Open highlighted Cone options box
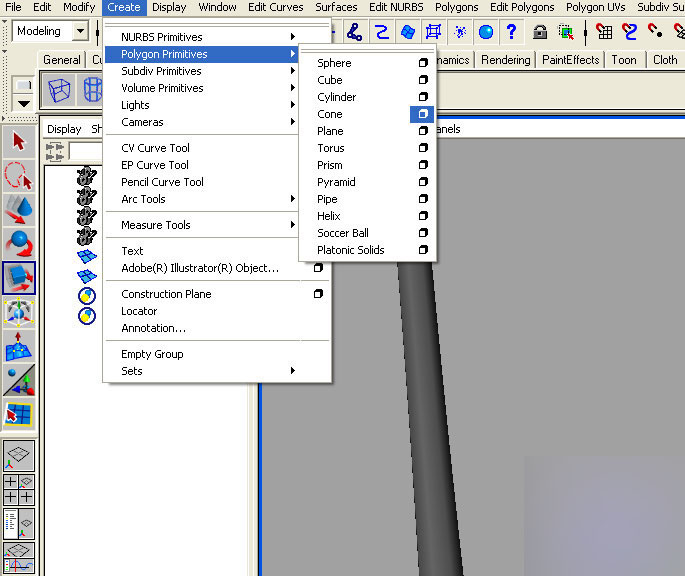The height and width of the screenshot is (576, 685). click(x=422, y=114)
